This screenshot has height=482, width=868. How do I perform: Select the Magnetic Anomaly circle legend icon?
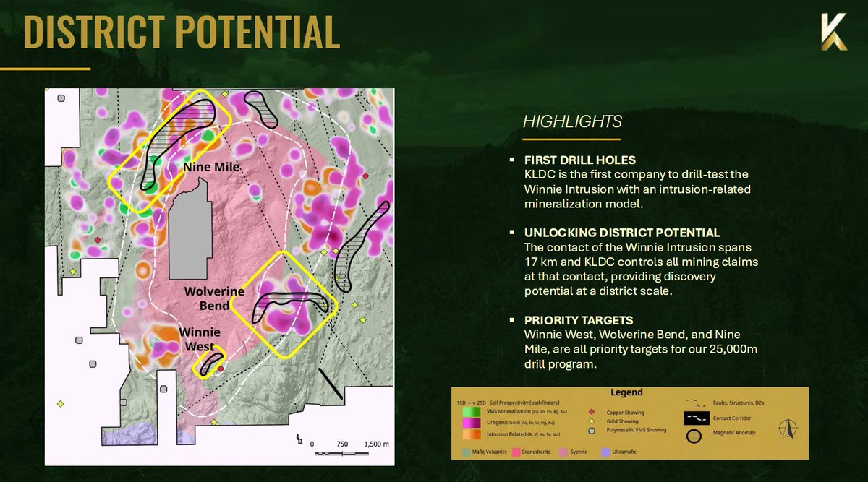[x=694, y=435]
